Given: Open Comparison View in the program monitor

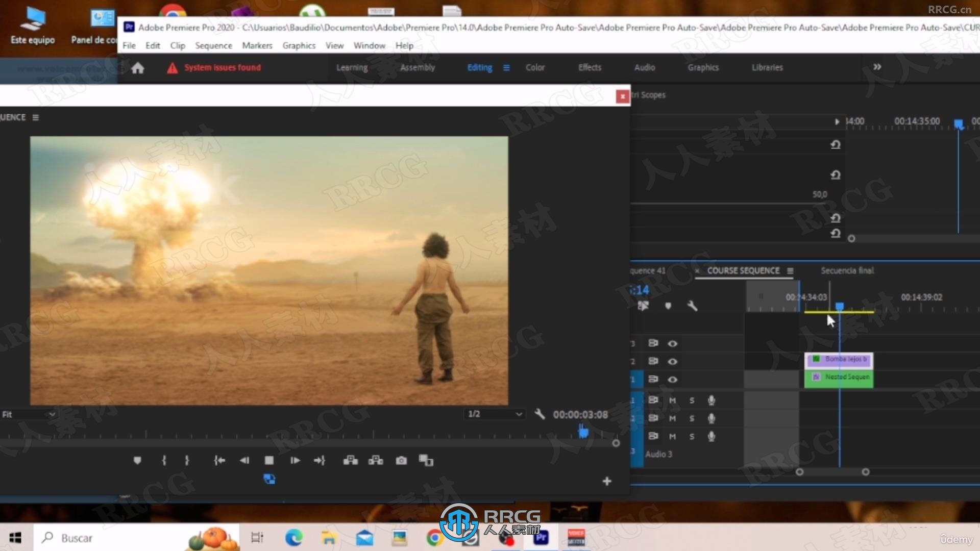Looking at the screenshot, I should pos(426,461).
